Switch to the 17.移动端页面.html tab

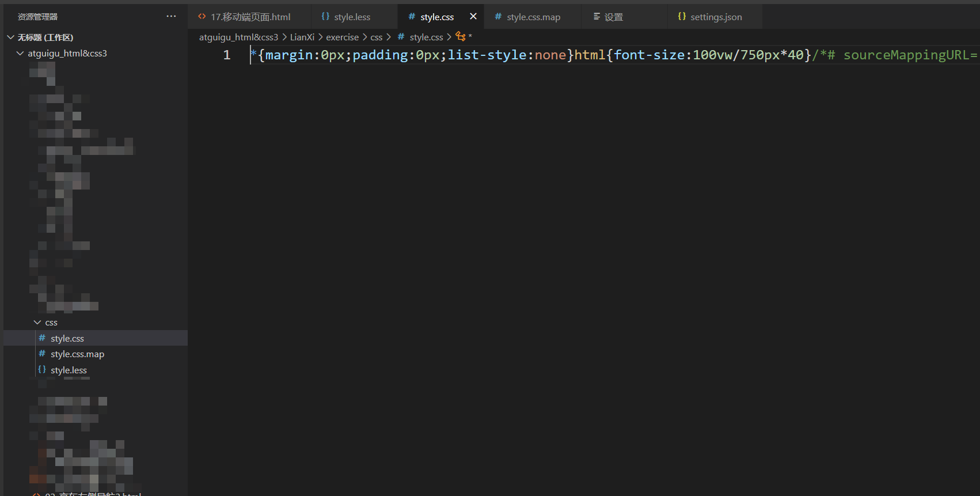click(250, 17)
